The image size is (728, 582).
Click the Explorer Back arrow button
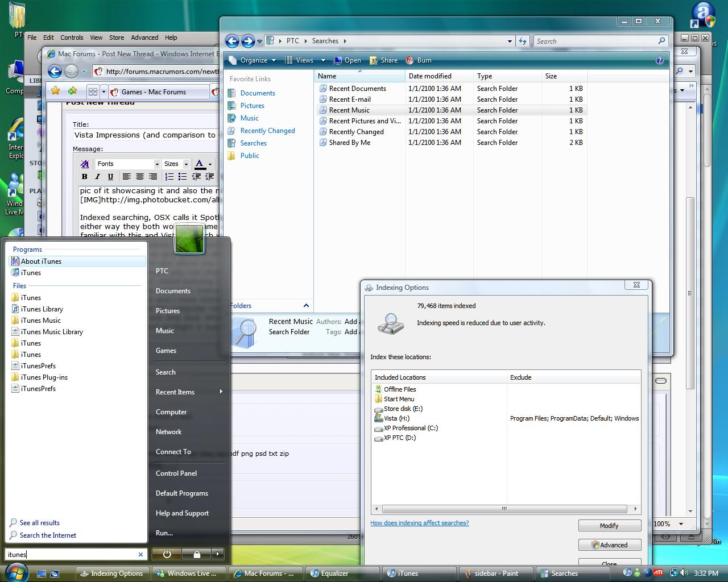pos(231,41)
